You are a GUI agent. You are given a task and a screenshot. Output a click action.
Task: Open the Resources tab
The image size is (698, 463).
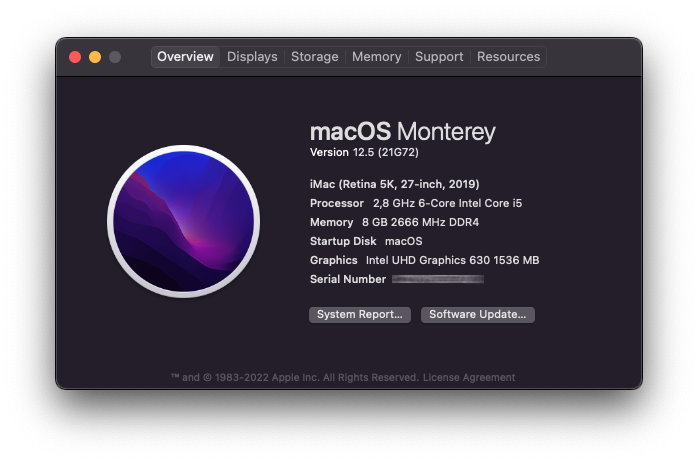(x=508, y=57)
